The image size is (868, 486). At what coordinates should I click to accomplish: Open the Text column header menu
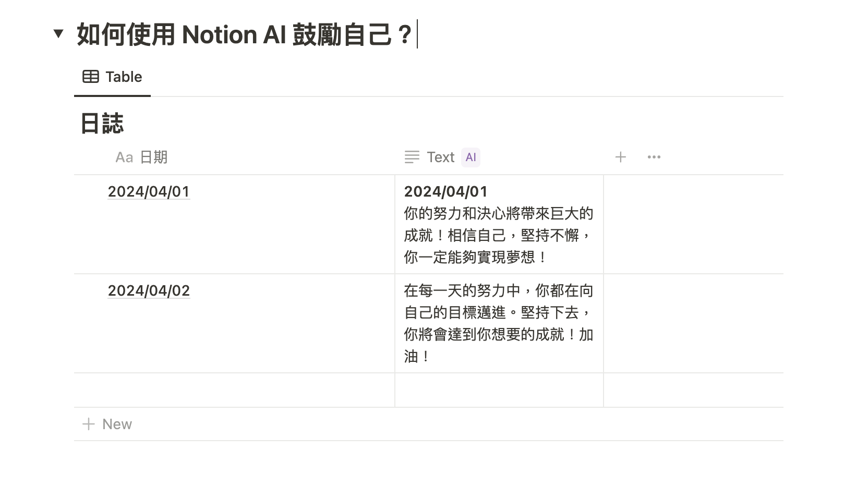pyautogui.click(x=499, y=157)
